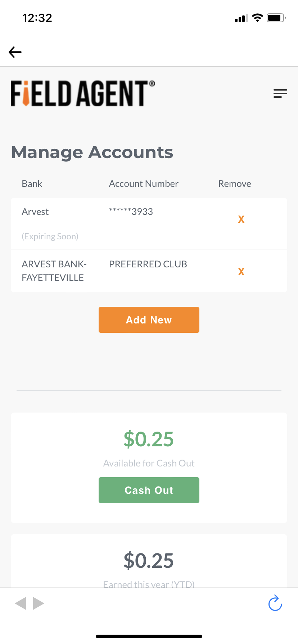Image resolution: width=298 pixels, height=644 pixels.
Task: Select the Arvest bank row
Action: 149,224
